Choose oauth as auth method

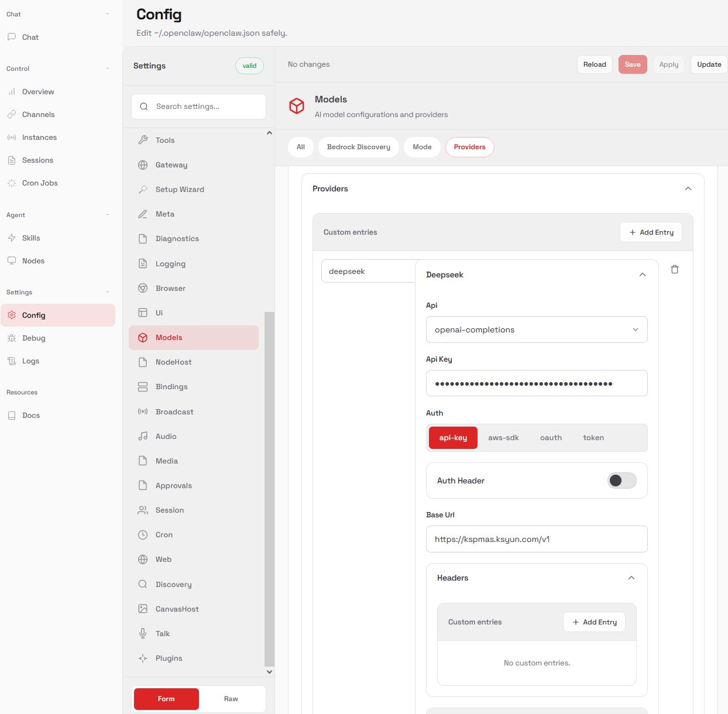click(x=551, y=438)
